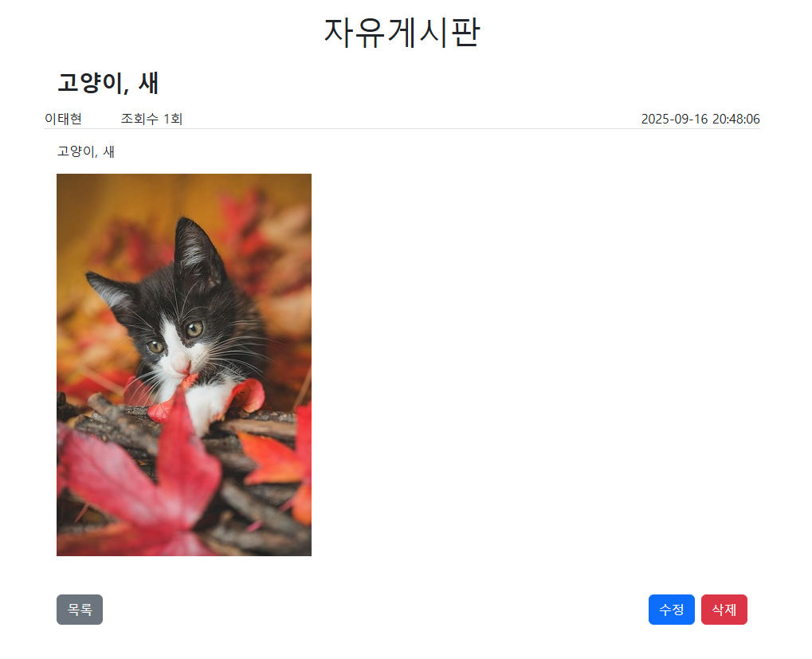
Task: Delete the post with the red 삭제 button
Action: (x=724, y=610)
